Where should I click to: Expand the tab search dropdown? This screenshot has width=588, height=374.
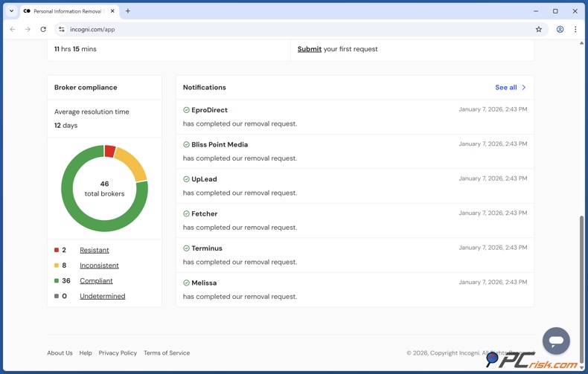click(11, 11)
